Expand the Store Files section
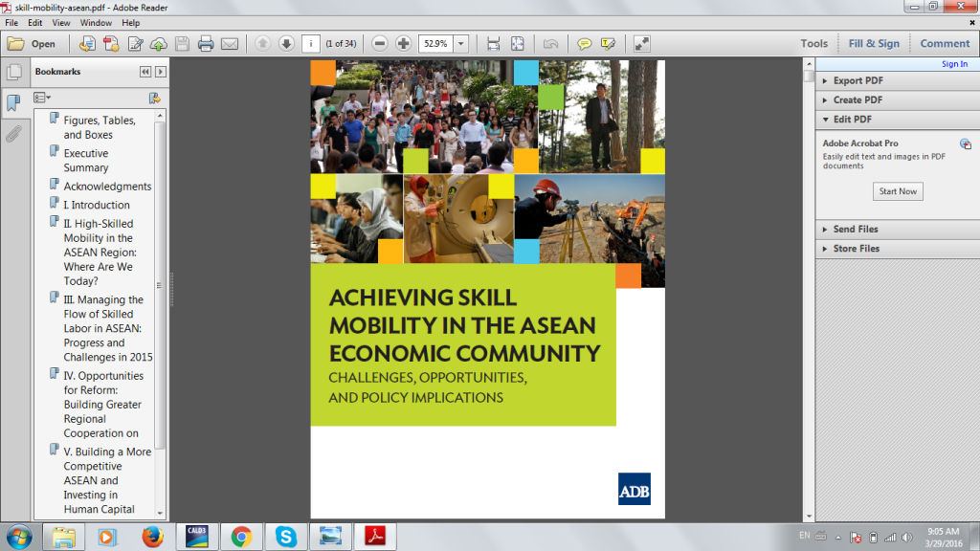Image resolution: width=980 pixels, height=551 pixels. click(x=898, y=249)
